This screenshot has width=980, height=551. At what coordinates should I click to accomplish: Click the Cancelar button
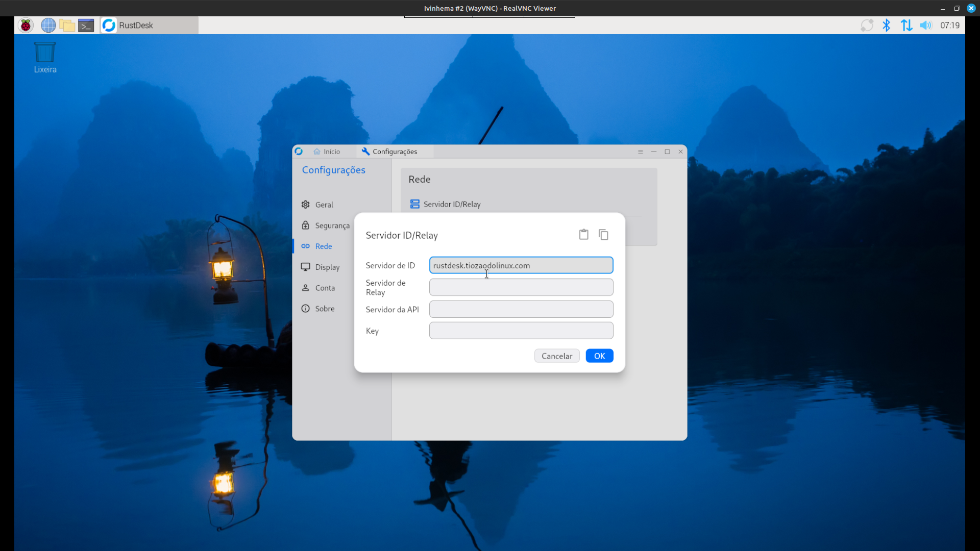click(x=557, y=356)
